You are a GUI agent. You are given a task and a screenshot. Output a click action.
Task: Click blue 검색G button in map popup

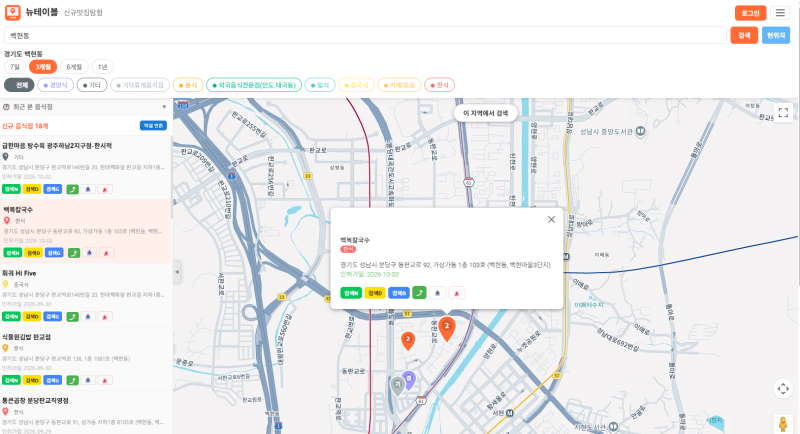[x=399, y=293]
